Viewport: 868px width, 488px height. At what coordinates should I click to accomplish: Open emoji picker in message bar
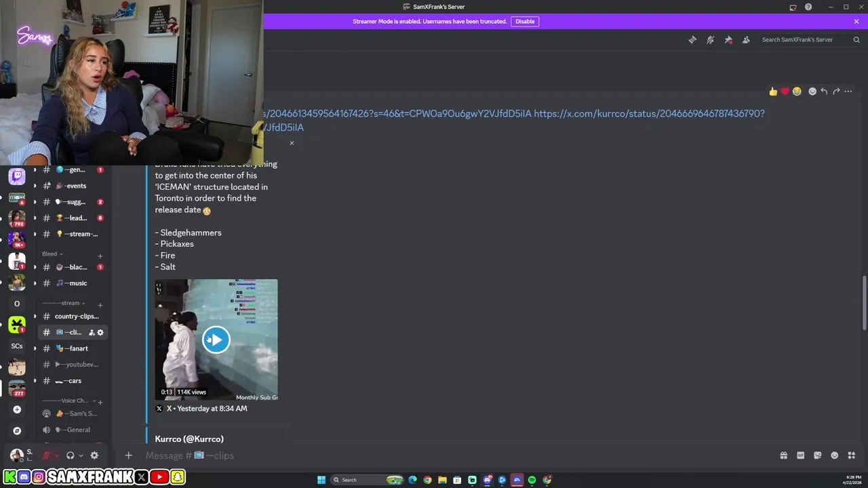834,455
